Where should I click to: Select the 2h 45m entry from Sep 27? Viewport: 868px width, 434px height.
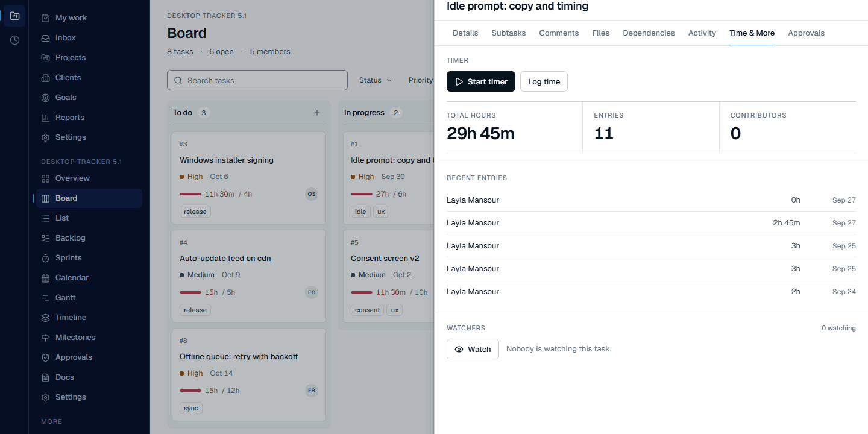point(651,223)
